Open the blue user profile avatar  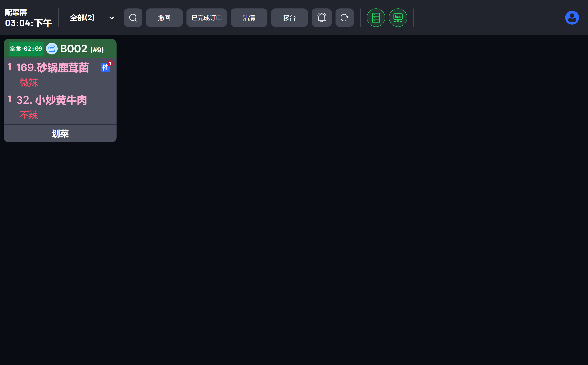[572, 18]
